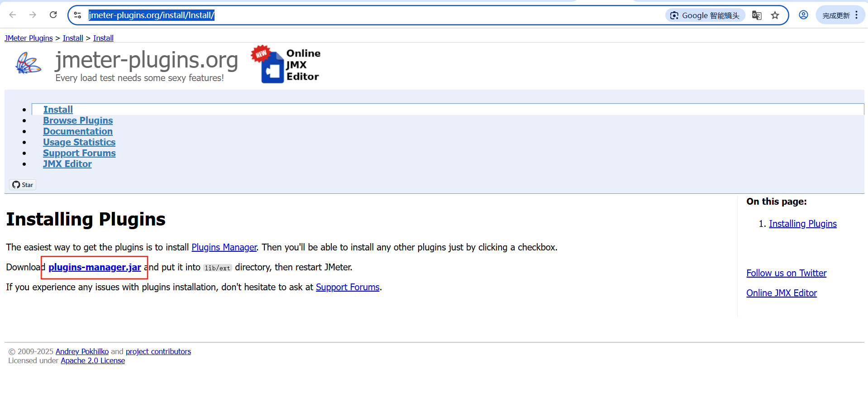Open Documentation menu item

pos(78,131)
